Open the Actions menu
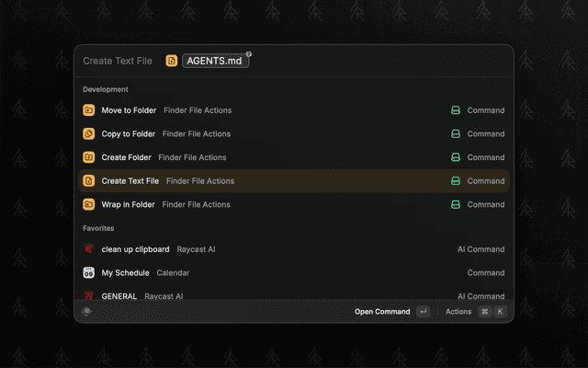The image size is (588, 368). (x=458, y=312)
